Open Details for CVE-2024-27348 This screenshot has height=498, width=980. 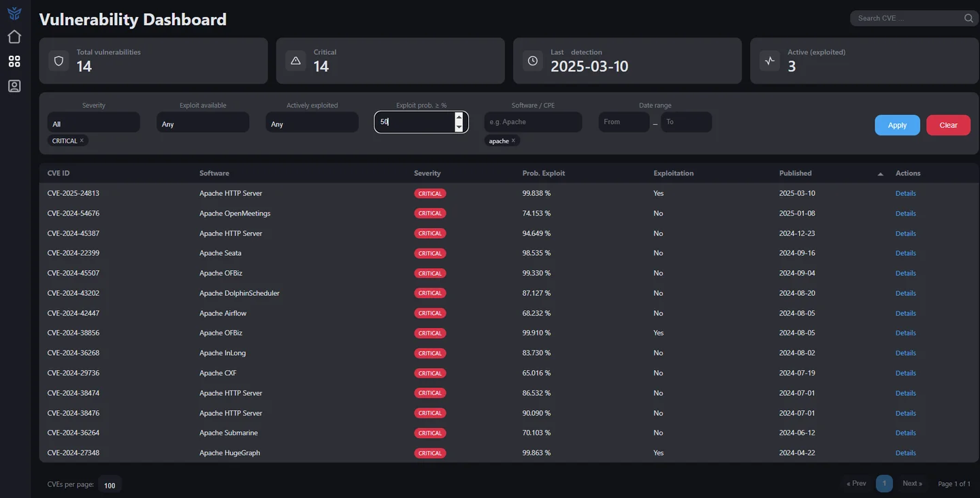click(x=906, y=453)
